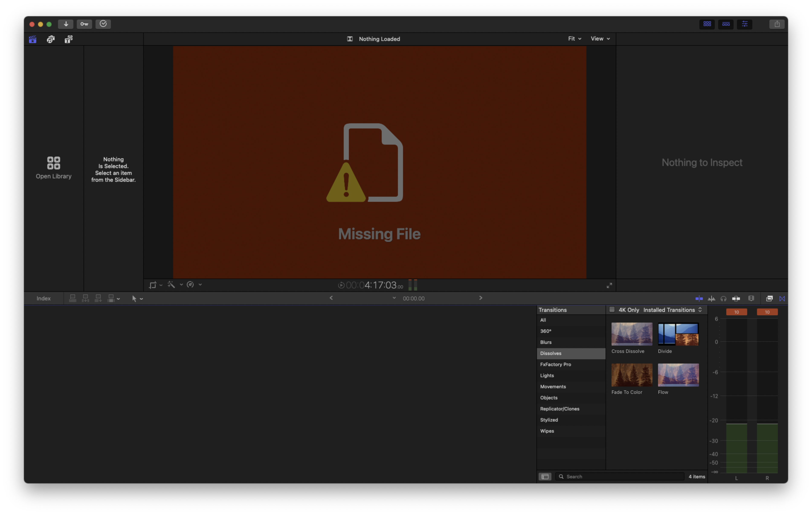This screenshot has width=812, height=515.
Task: Open the Photos and Audio sidebar
Action: pyautogui.click(x=51, y=39)
